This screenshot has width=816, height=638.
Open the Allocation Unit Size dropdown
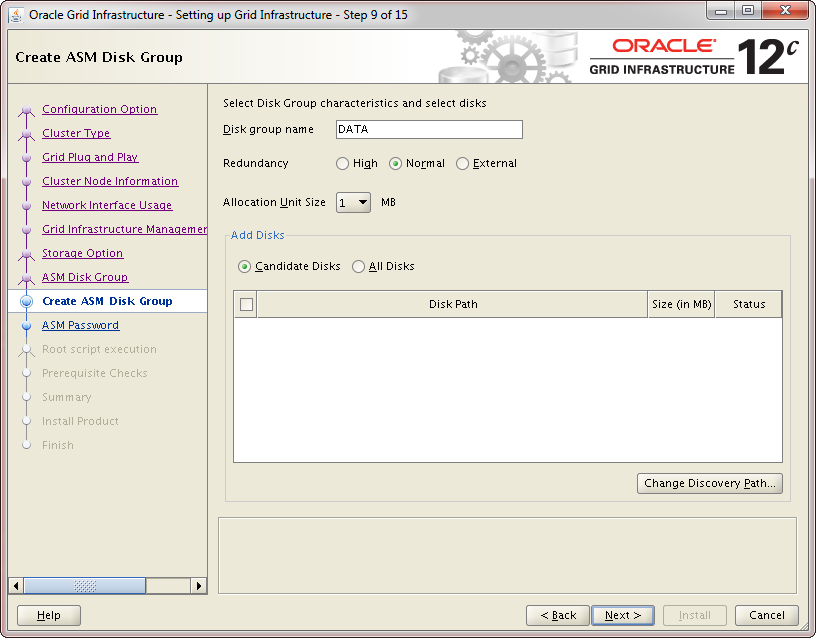pos(353,202)
